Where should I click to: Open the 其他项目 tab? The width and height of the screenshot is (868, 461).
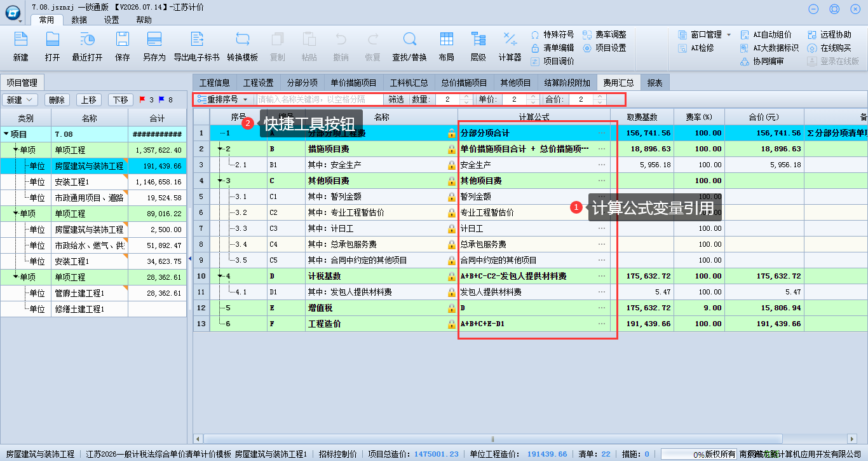(x=515, y=83)
